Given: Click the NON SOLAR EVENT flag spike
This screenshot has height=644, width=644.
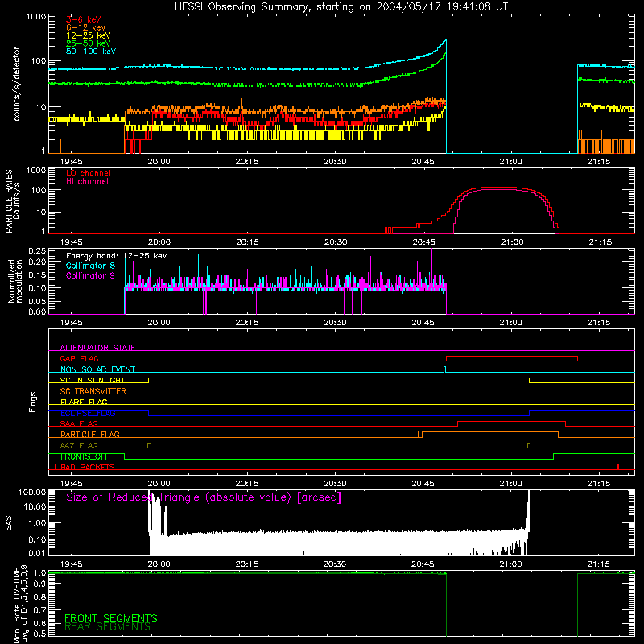Looking at the screenshot, I should pyautogui.click(x=445, y=369).
